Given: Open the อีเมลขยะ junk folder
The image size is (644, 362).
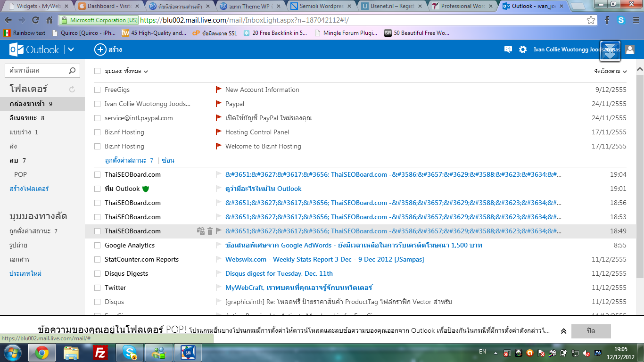Looking at the screenshot, I should (42, 118).
